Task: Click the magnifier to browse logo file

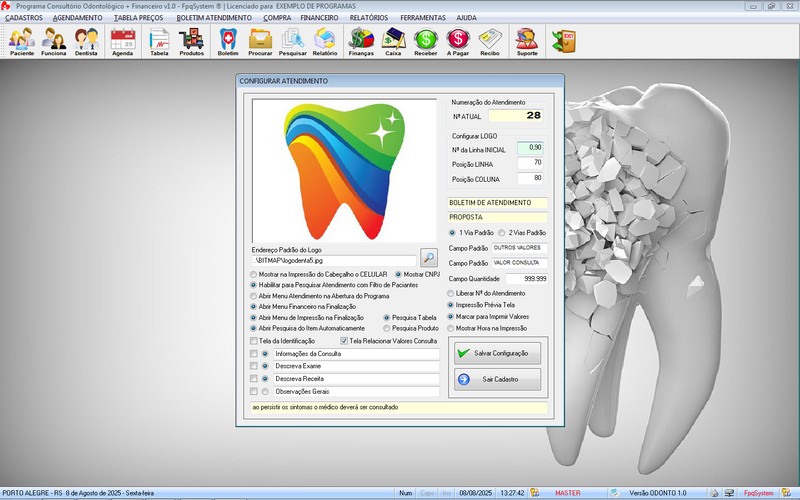Action: point(429,258)
